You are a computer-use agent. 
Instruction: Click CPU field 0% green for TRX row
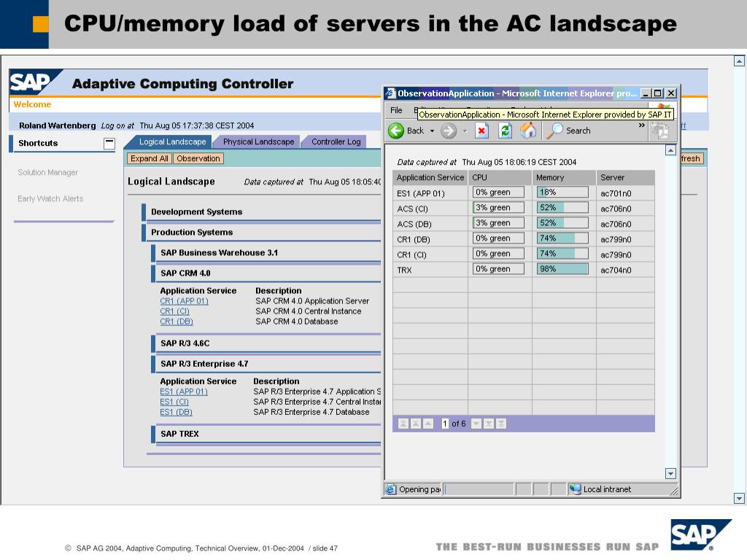click(498, 269)
